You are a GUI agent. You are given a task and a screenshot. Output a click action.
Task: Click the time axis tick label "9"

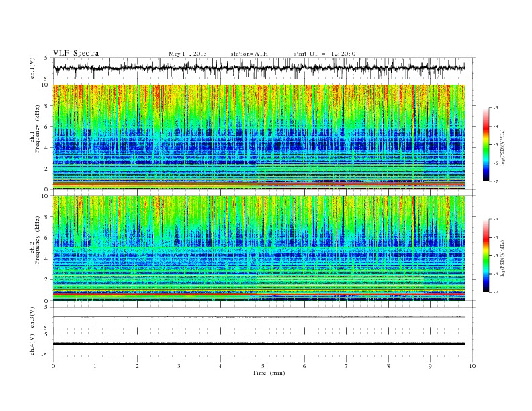click(x=430, y=366)
